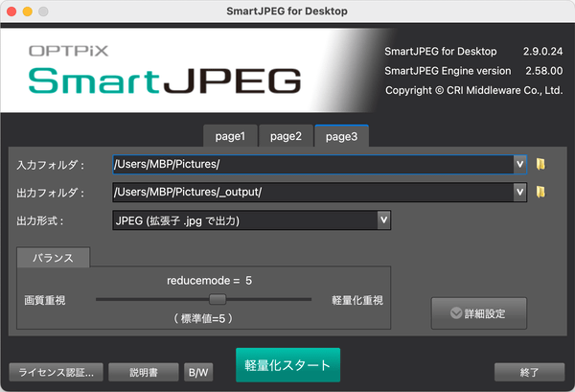Click the 軽量化スタート button
Screen dimensions: 575x392
click(287, 365)
